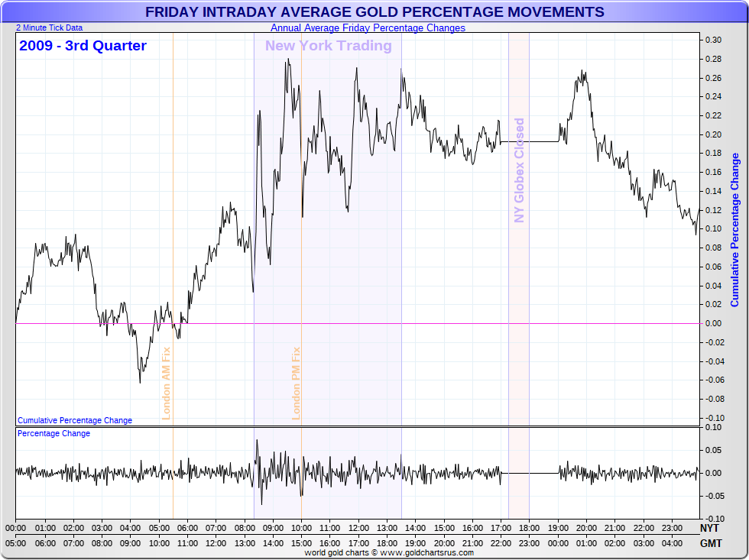Click the 13:00 GMT axis tick label
The height and width of the screenshot is (560, 749).
[x=245, y=543]
